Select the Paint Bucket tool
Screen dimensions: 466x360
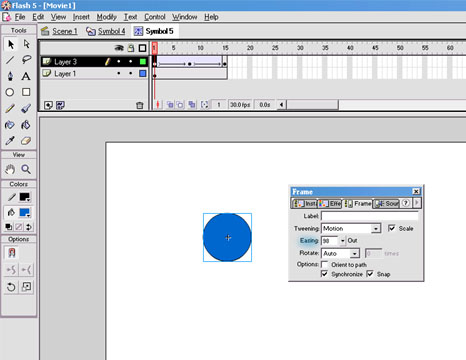[26, 125]
